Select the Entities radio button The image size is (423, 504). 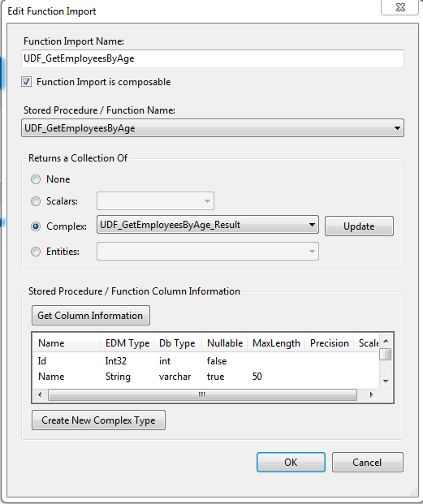36,252
